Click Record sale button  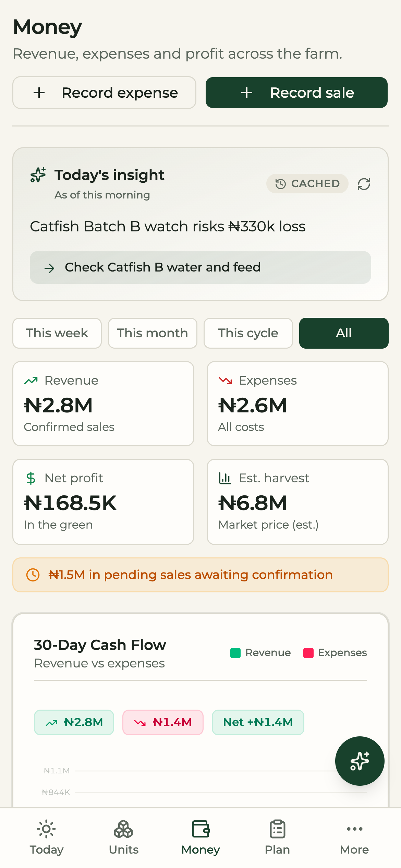coord(296,93)
